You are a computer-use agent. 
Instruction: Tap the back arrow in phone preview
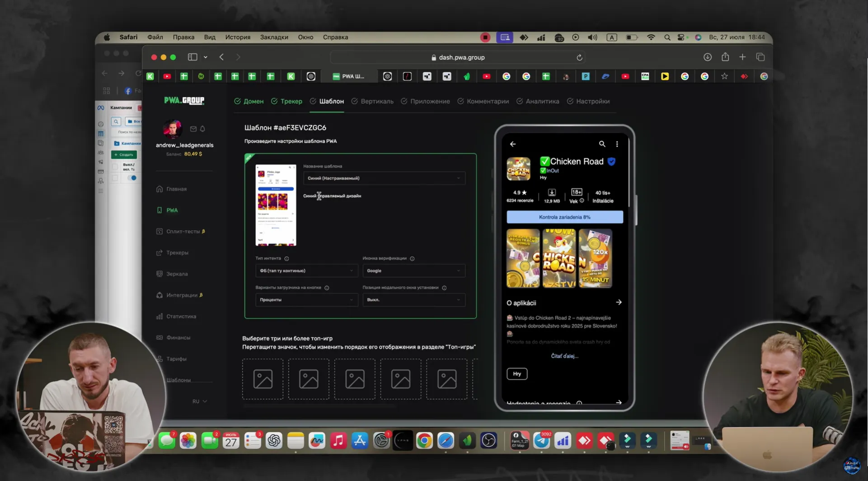tap(513, 144)
